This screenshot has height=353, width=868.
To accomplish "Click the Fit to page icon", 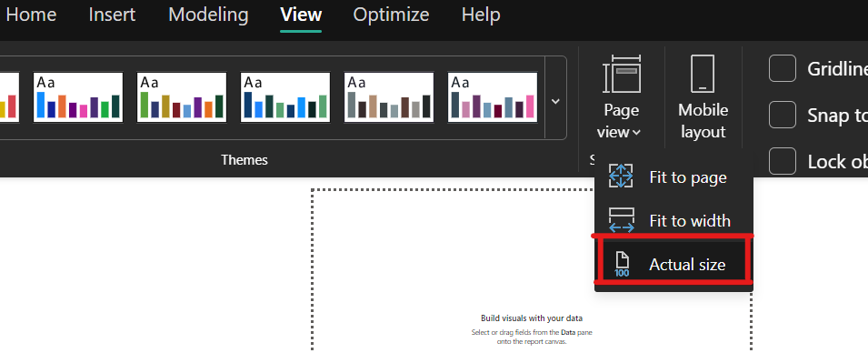I will 621,176.
